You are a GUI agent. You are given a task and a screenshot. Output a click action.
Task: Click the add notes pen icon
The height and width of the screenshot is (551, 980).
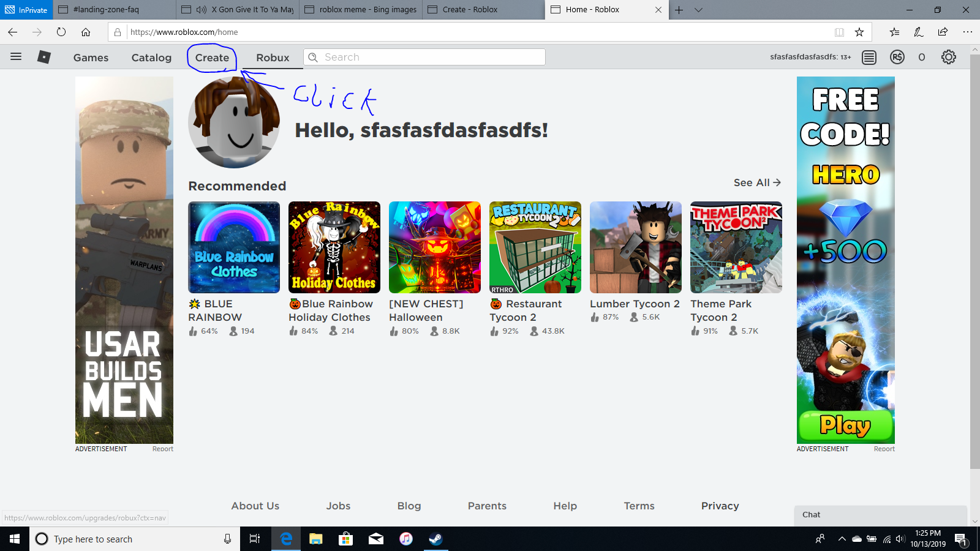click(x=919, y=32)
